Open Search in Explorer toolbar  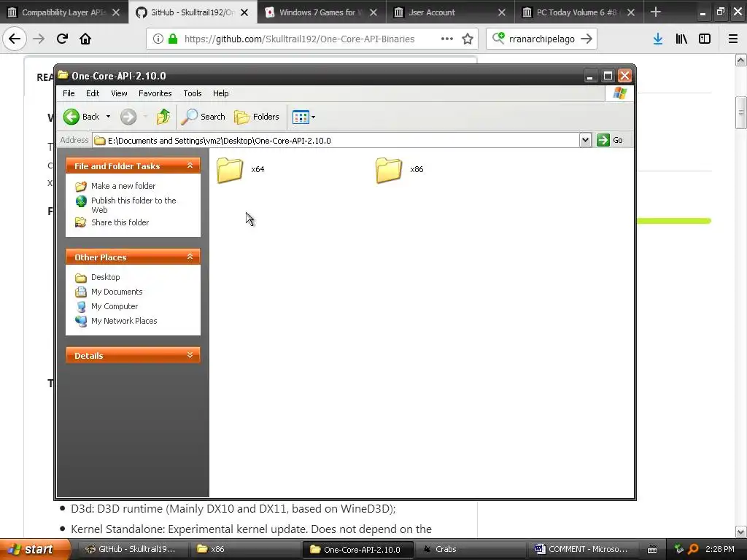(x=204, y=117)
